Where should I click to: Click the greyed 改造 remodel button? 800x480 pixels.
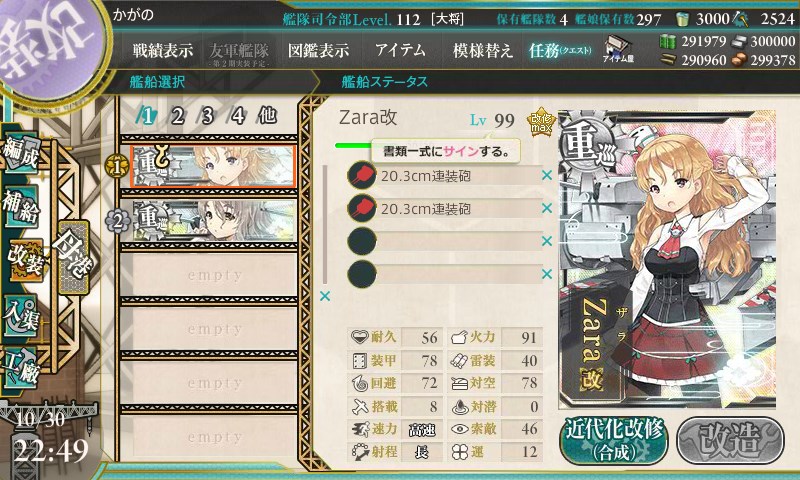(730, 440)
